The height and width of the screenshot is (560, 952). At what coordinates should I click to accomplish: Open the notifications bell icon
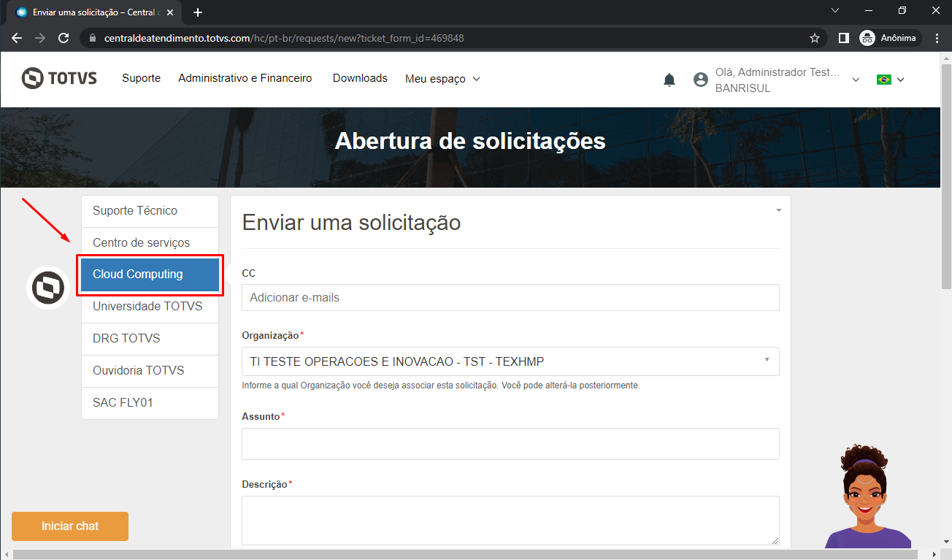[669, 80]
